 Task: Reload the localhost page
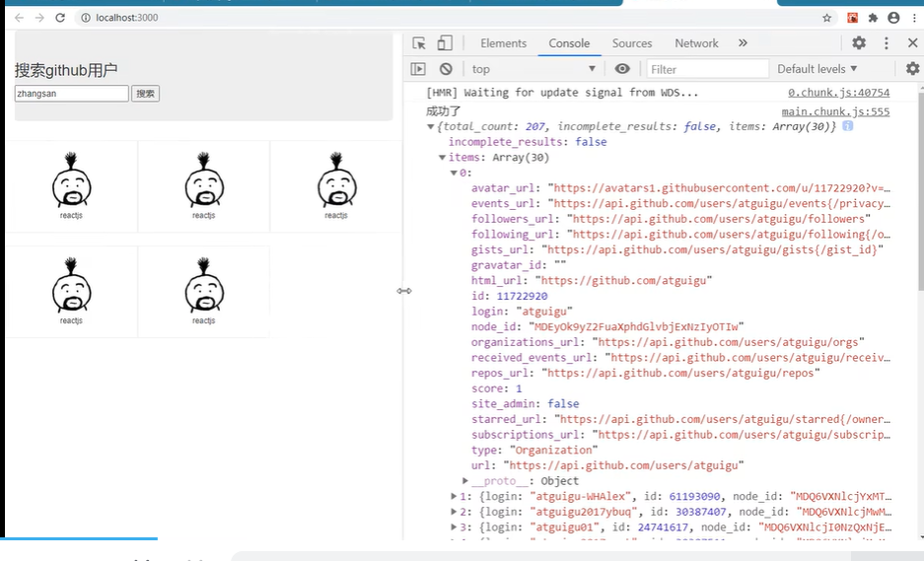(60, 18)
